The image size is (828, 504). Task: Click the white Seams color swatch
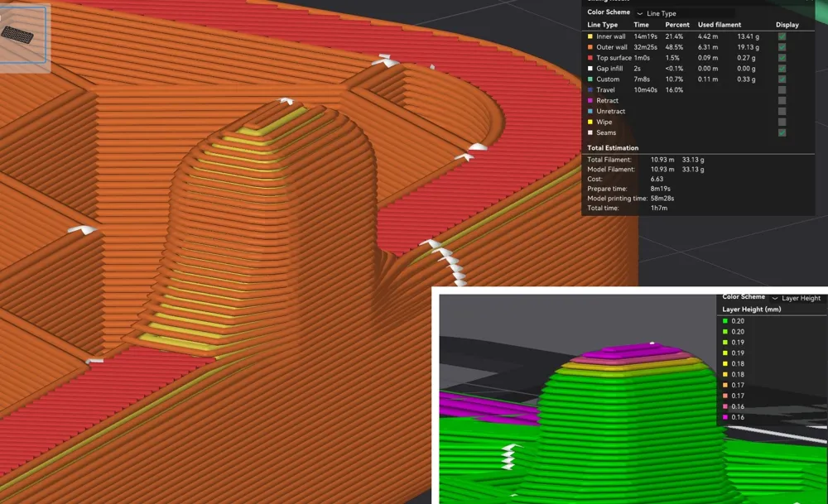tap(590, 132)
